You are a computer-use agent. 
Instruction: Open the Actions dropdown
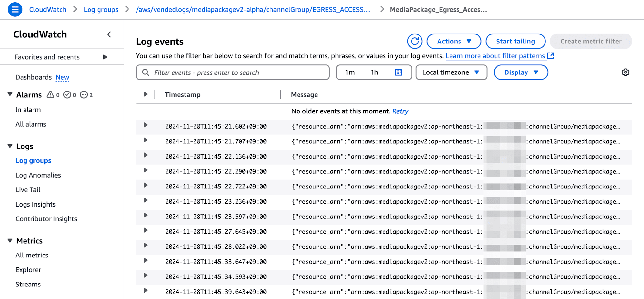pos(454,41)
